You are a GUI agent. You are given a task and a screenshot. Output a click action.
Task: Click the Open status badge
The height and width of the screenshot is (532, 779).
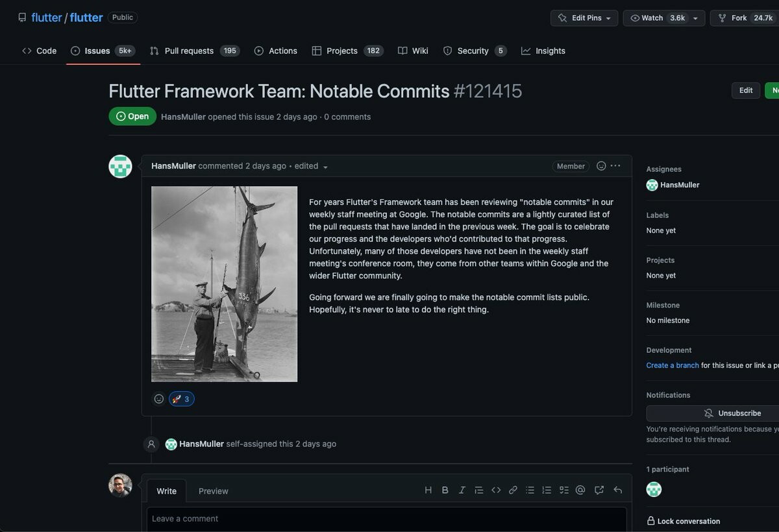click(132, 116)
